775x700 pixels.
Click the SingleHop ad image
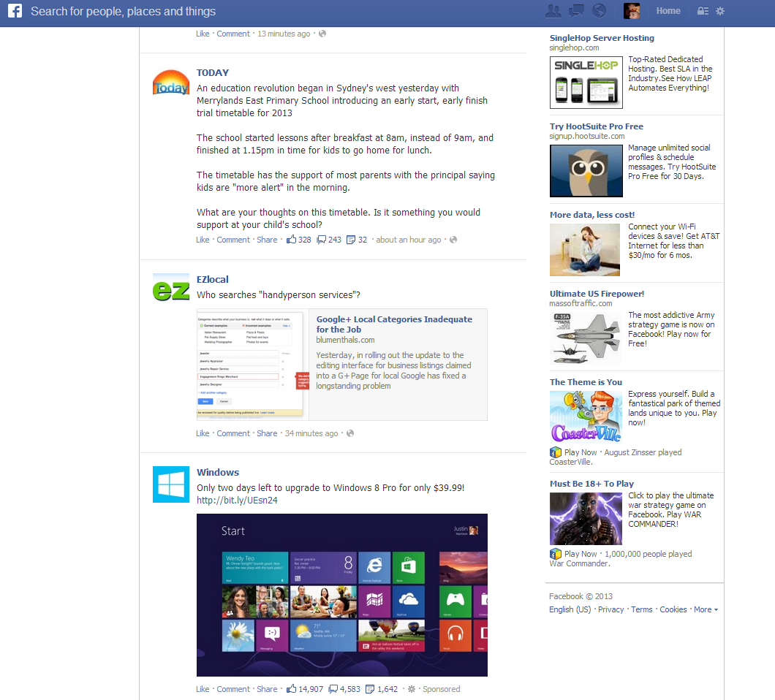586,82
